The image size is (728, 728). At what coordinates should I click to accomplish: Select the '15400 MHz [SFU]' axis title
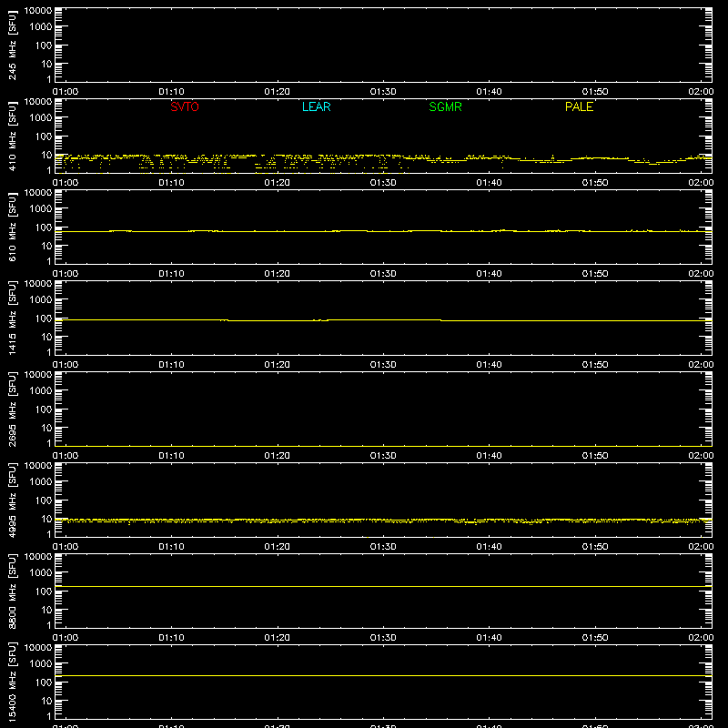pos(12,682)
